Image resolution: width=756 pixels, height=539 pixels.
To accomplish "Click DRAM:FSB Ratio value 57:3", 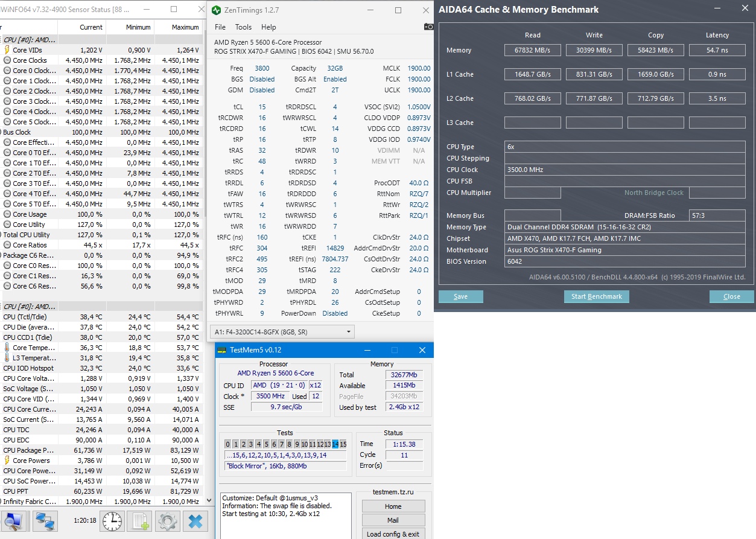I will (x=717, y=215).
